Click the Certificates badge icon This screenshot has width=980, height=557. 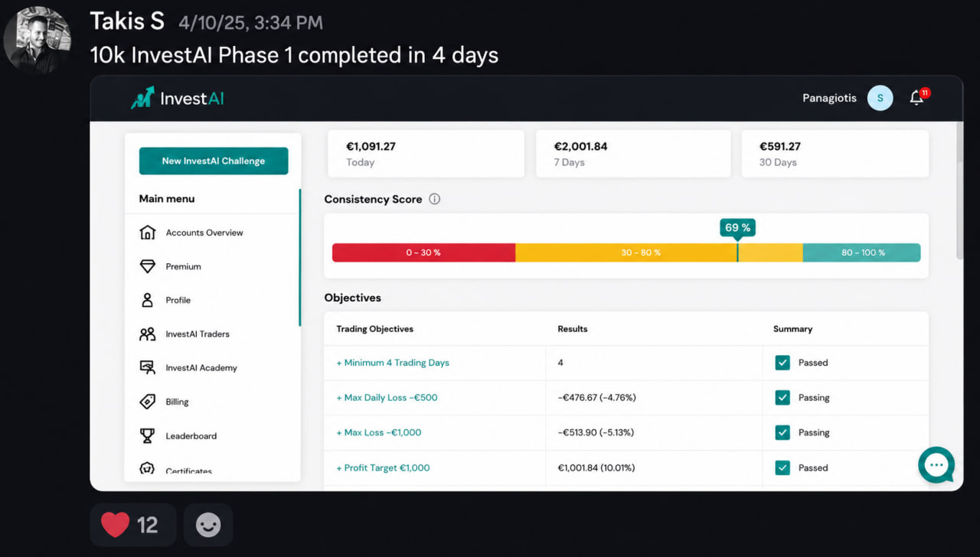[x=148, y=468]
